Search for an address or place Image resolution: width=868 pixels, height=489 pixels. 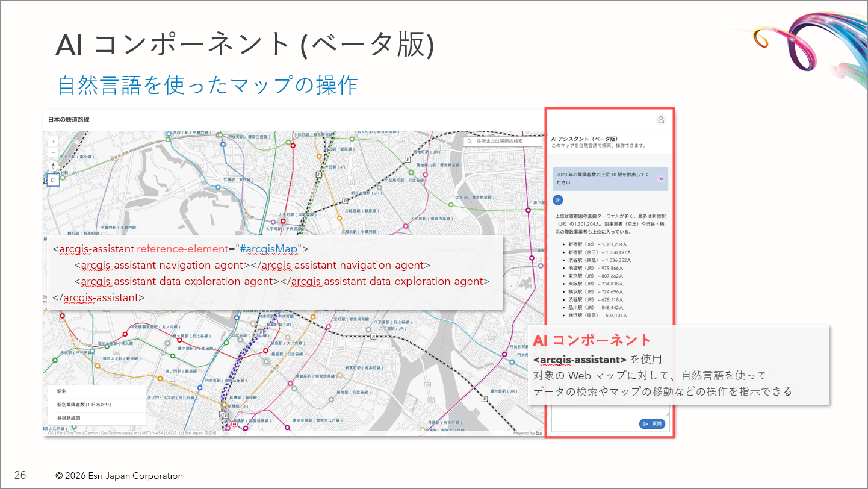tap(503, 141)
